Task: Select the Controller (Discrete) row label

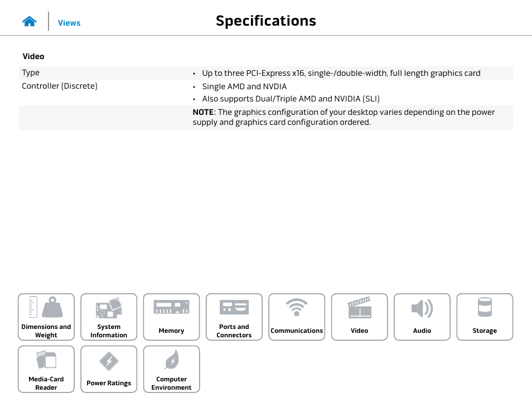Action: (60, 86)
